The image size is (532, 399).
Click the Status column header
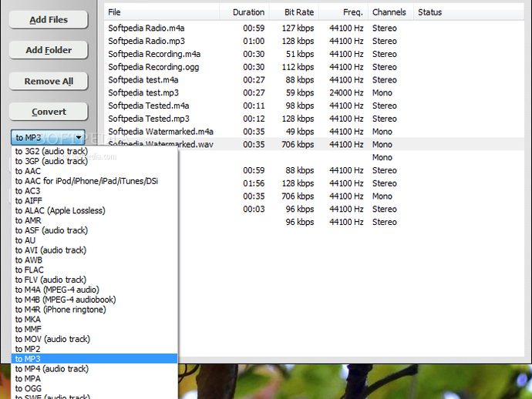[469, 12]
